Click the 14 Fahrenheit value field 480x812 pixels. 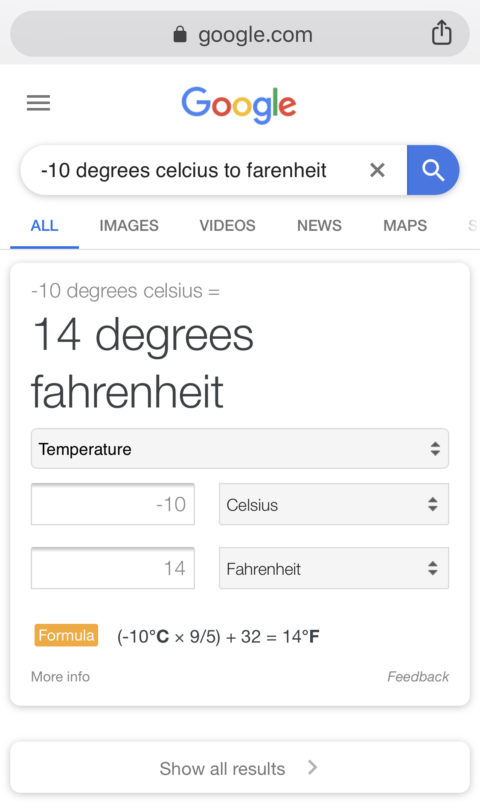pyautogui.click(x=113, y=568)
